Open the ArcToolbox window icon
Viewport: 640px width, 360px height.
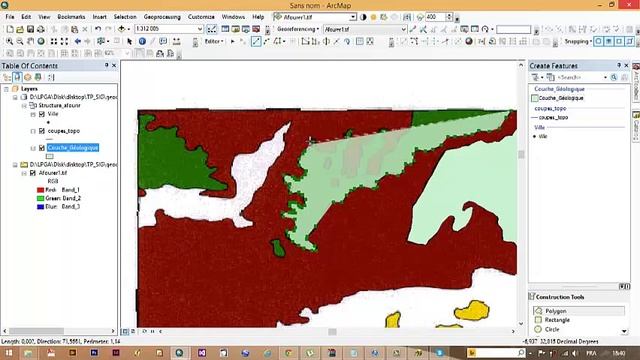tap(256, 29)
